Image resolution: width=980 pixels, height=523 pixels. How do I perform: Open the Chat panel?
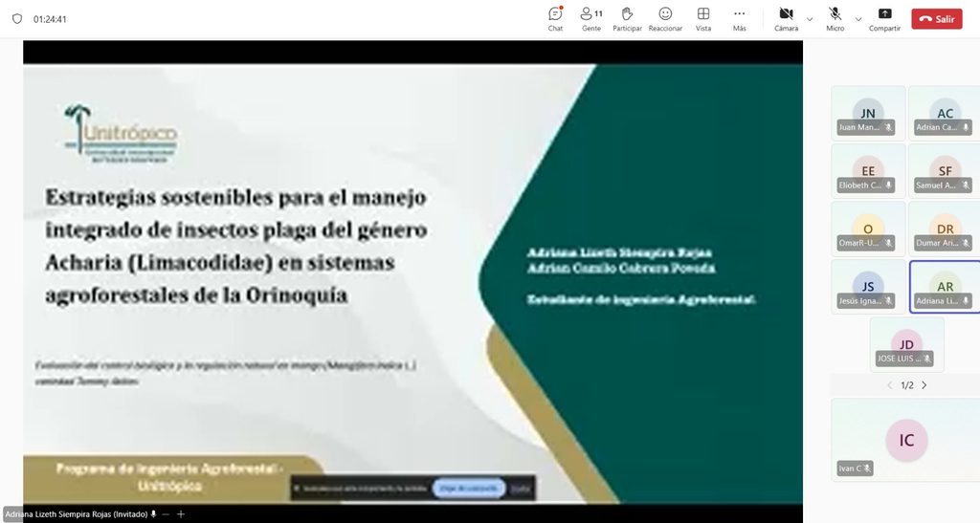[555, 19]
